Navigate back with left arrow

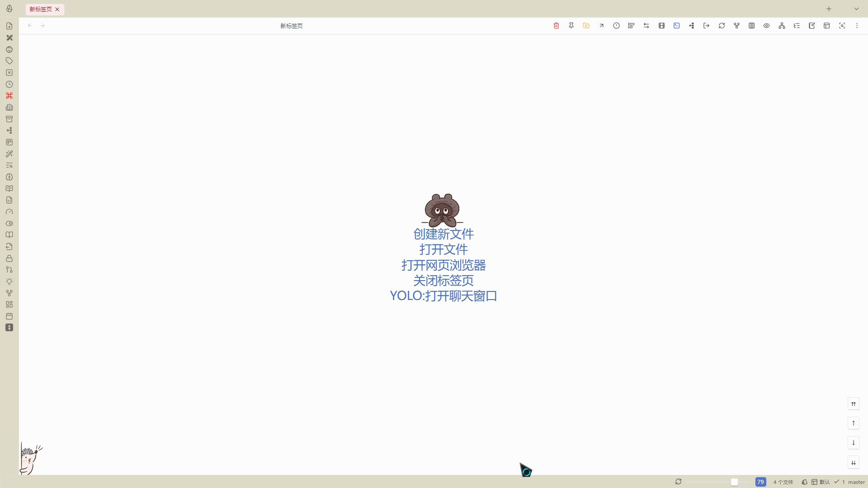(30, 26)
